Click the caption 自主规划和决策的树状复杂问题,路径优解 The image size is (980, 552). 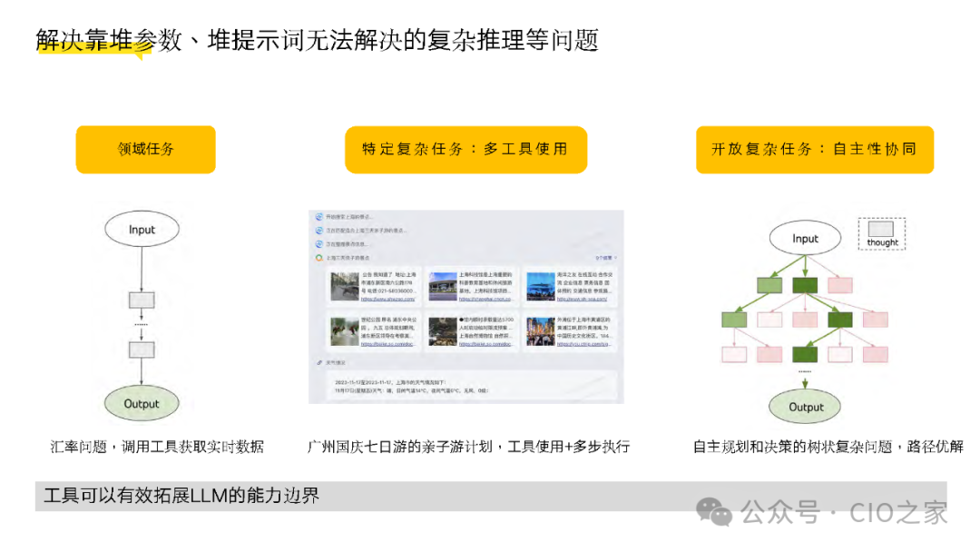click(x=828, y=447)
